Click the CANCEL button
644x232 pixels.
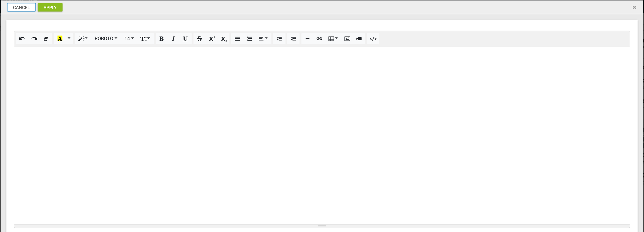21,8
